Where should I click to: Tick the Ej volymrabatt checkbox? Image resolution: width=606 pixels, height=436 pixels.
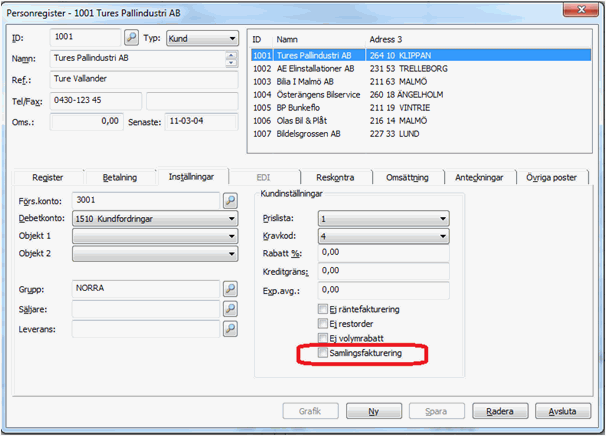pyautogui.click(x=322, y=339)
